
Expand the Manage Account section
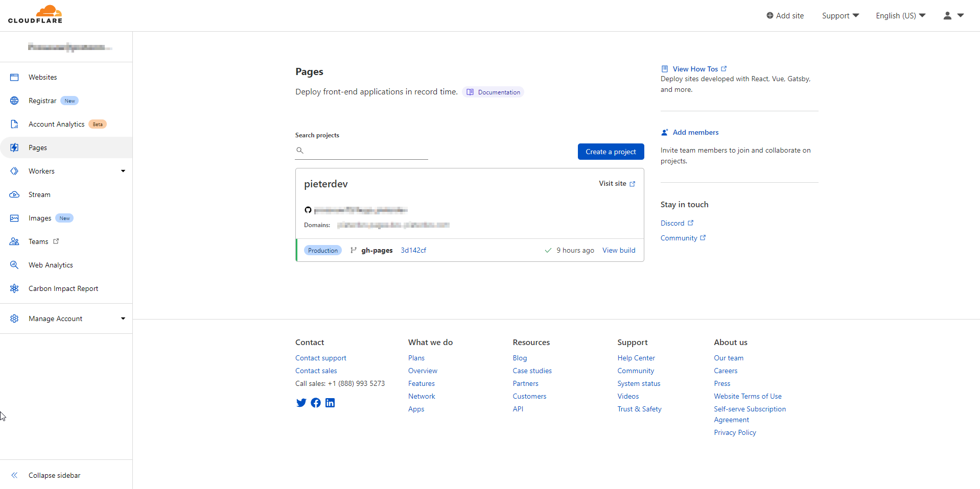tap(123, 319)
